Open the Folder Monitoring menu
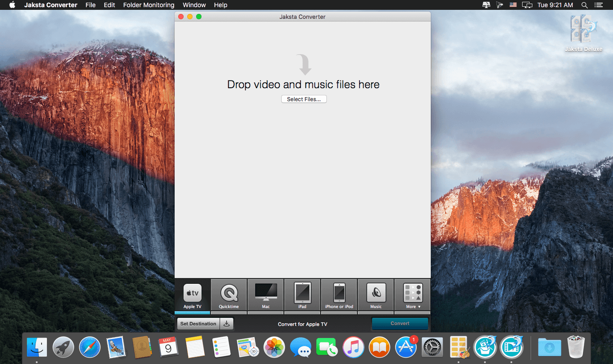This screenshot has width=613, height=364. pos(149,5)
